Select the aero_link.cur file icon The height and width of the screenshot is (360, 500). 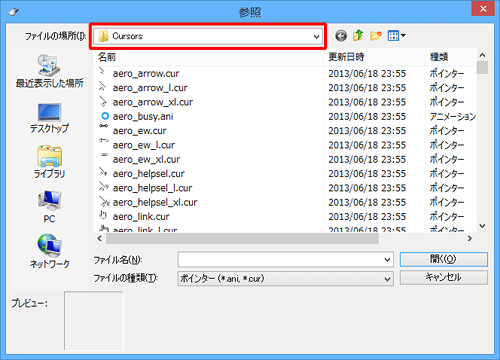(103, 216)
